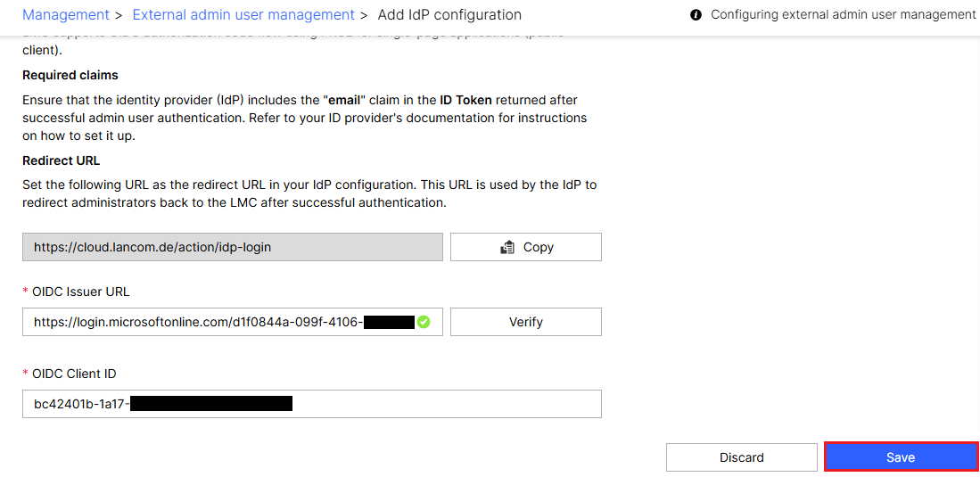The image size is (980, 477).
Task: Click into the OIDC Client ID field
Action: [x=311, y=404]
